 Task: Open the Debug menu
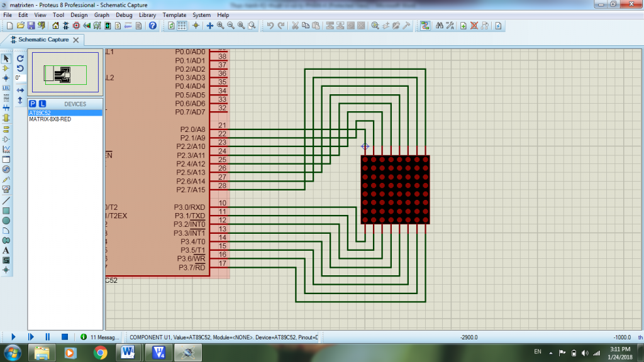(124, 14)
